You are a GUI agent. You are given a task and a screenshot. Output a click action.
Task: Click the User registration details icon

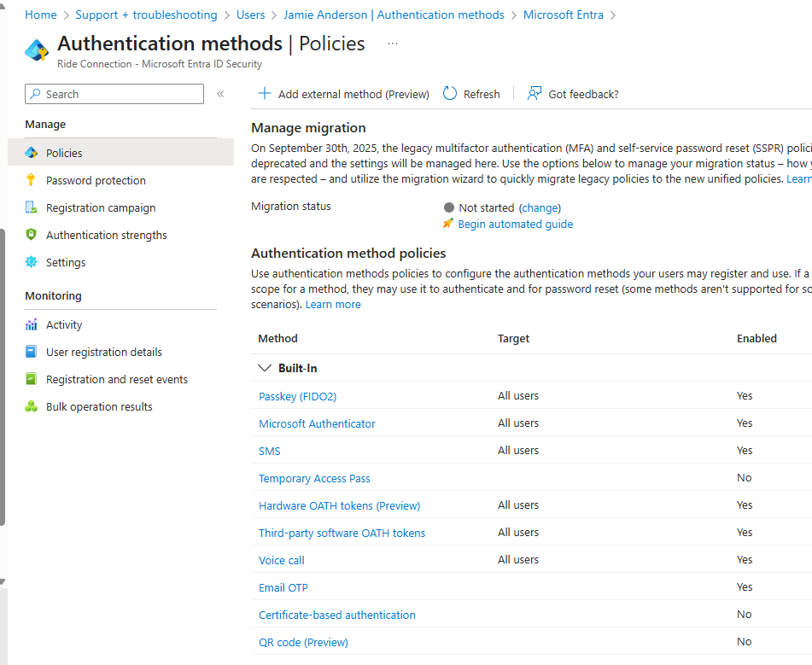32,352
